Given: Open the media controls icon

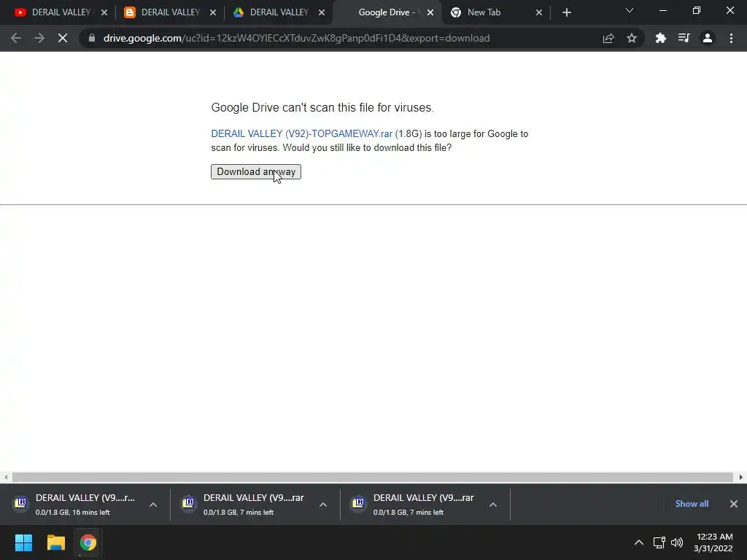Looking at the screenshot, I should pyautogui.click(x=684, y=38).
